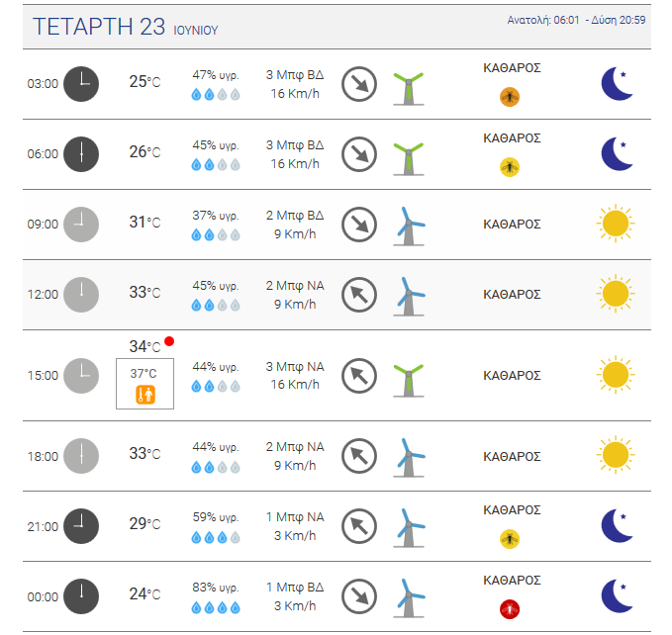Click the orange mosquito icon at 03:00
This screenshot has height=635, width=672.
coord(510,97)
